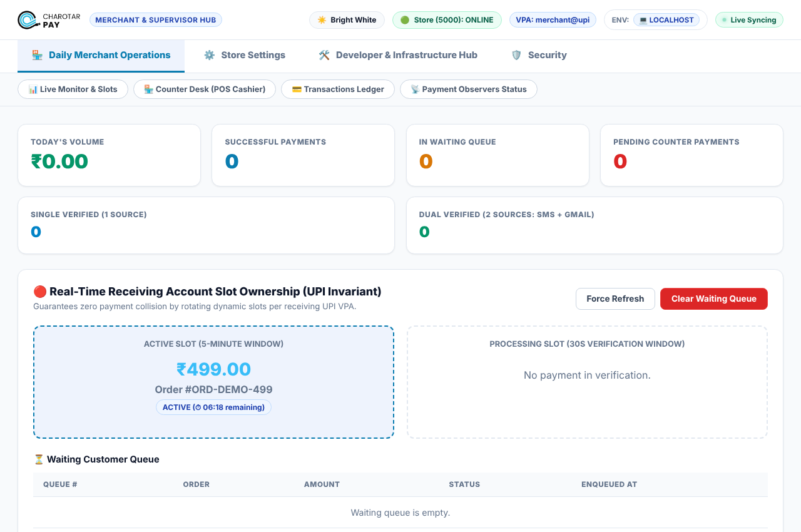Click the Store (5000): ONLINE status pill
This screenshot has height=532, width=801.
click(x=447, y=20)
